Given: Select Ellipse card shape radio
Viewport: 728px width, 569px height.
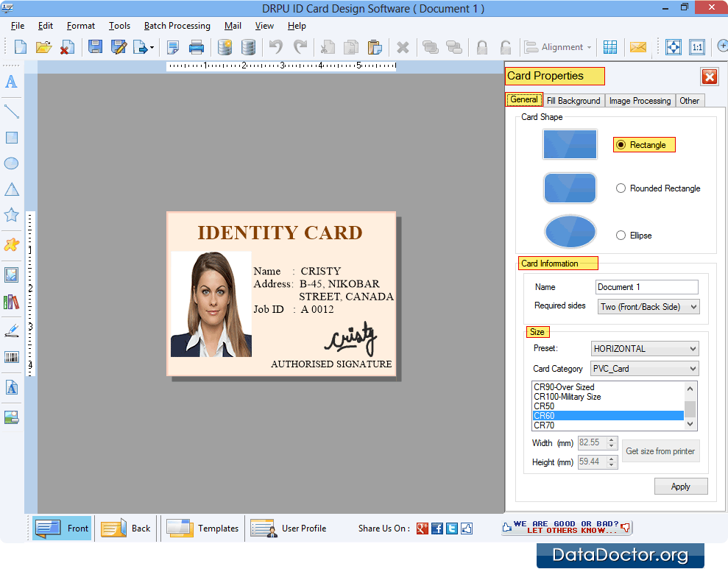Looking at the screenshot, I should [x=621, y=236].
